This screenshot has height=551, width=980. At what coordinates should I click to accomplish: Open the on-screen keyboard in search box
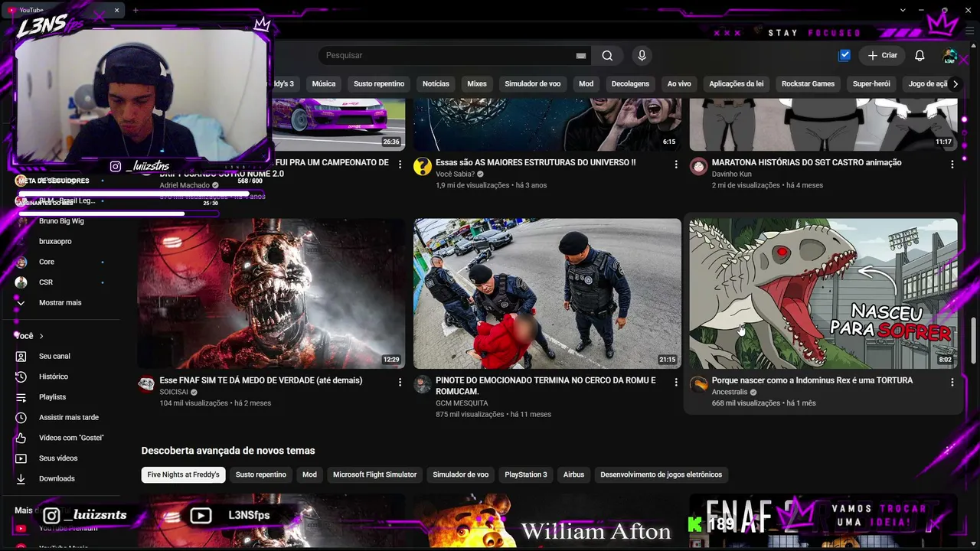581,56
